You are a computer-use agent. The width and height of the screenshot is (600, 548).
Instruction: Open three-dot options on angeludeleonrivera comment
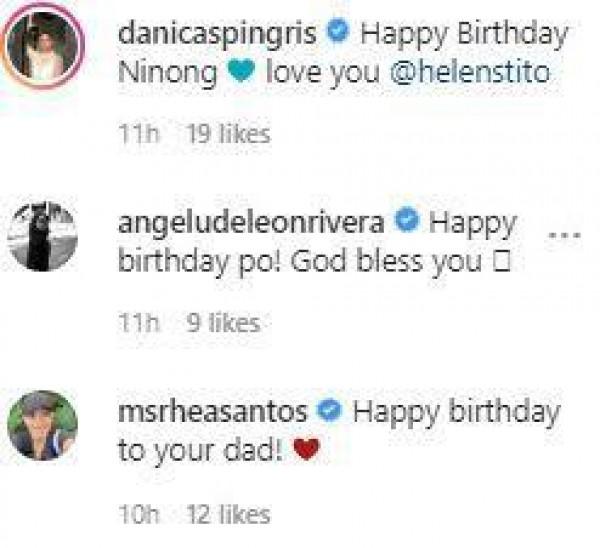tap(565, 235)
